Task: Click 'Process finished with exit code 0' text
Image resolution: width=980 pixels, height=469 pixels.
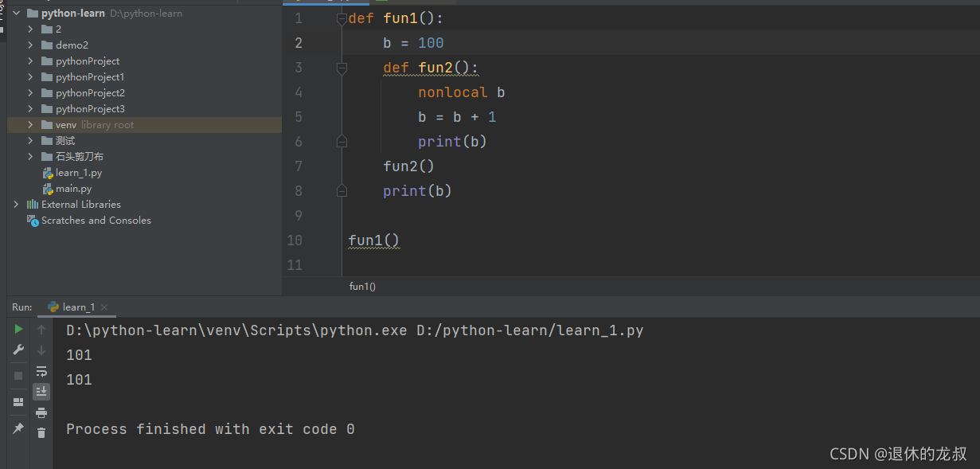Action: click(210, 429)
